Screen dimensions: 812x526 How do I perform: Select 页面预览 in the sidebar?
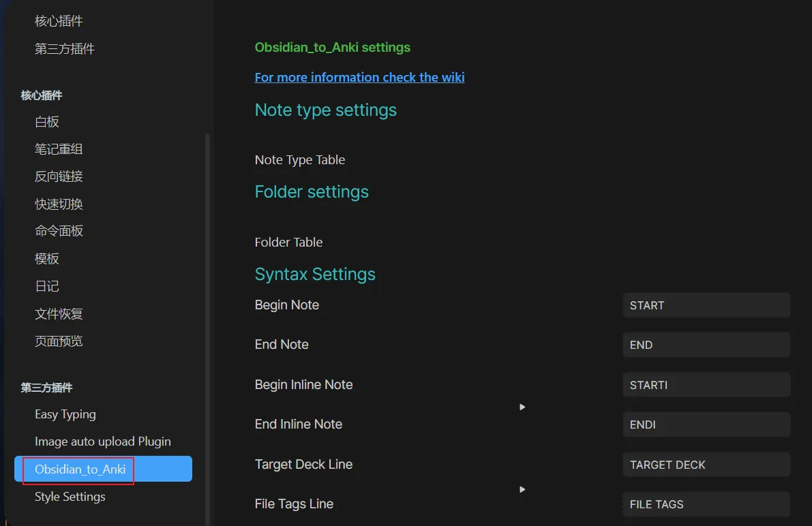59,341
